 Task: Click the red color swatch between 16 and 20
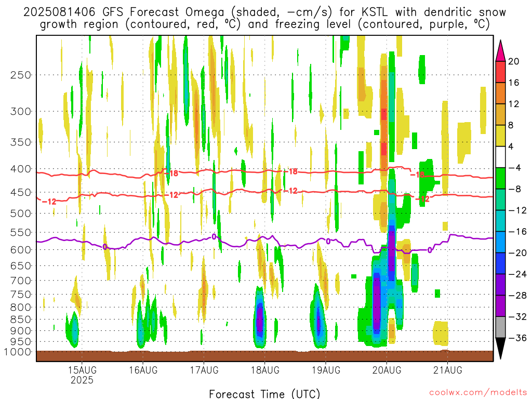pos(500,72)
